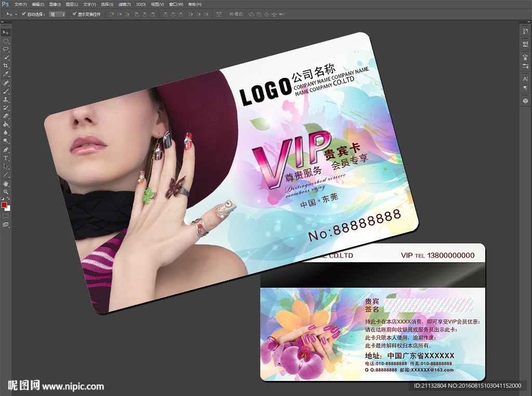Select the Eyedropper tool

pos(6,74)
